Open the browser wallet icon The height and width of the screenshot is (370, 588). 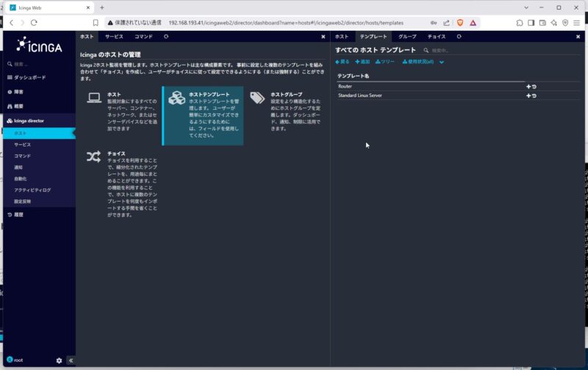click(542, 23)
